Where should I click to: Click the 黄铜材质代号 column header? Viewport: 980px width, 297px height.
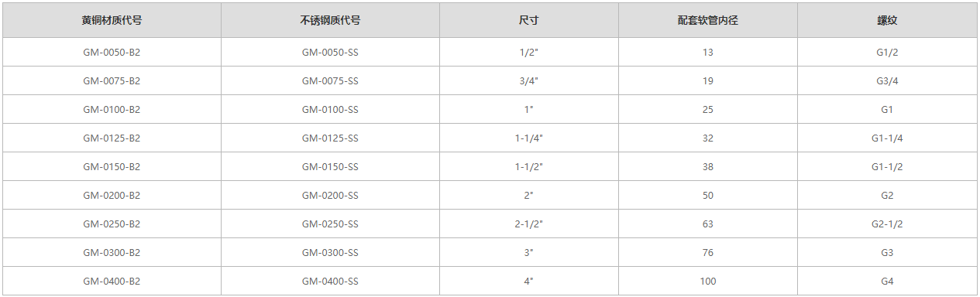[112, 21]
